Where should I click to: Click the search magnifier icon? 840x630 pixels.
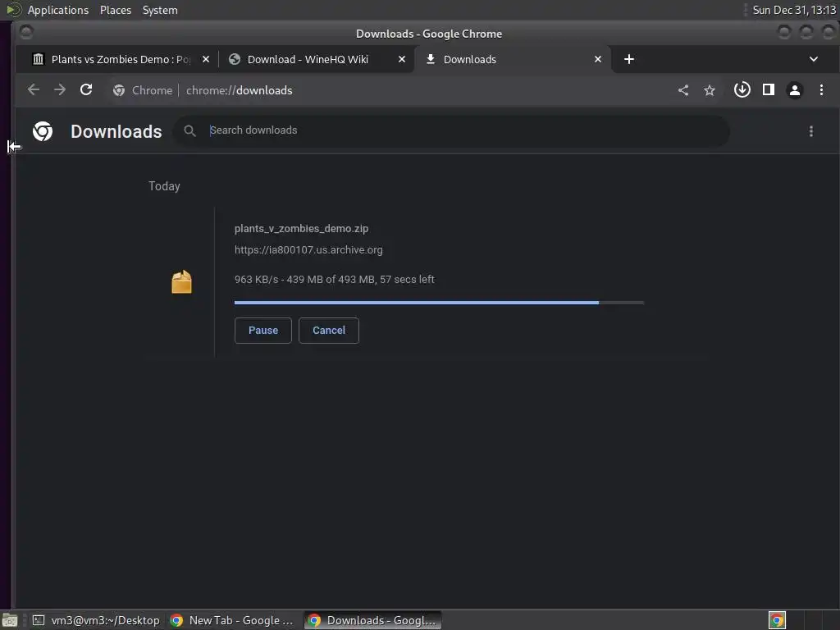coord(189,130)
